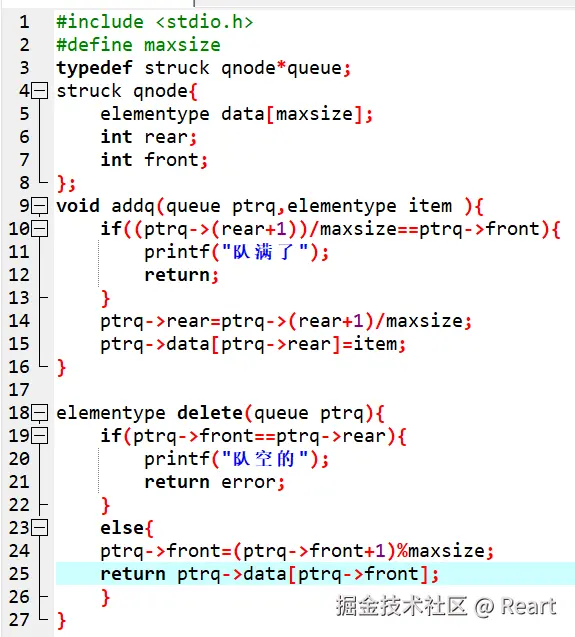The image size is (575, 637).
Task: Click the printf("队满了") statement
Action: [237, 252]
